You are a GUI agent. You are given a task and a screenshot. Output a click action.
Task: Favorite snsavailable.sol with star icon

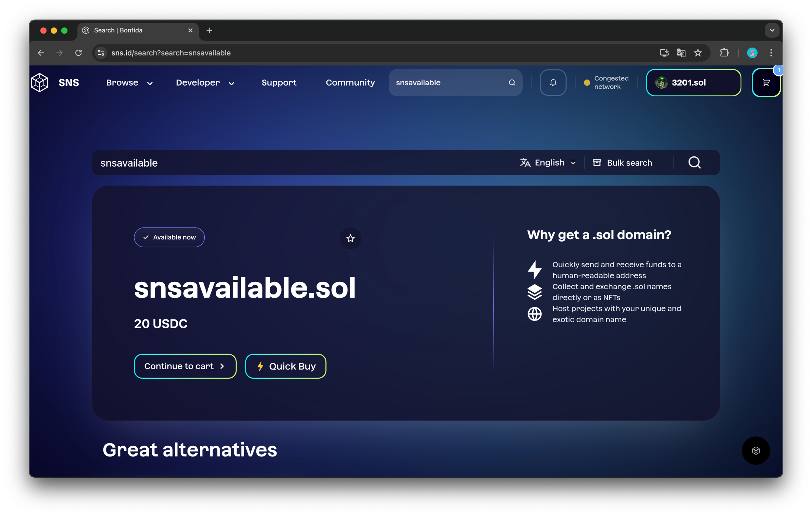[350, 238]
